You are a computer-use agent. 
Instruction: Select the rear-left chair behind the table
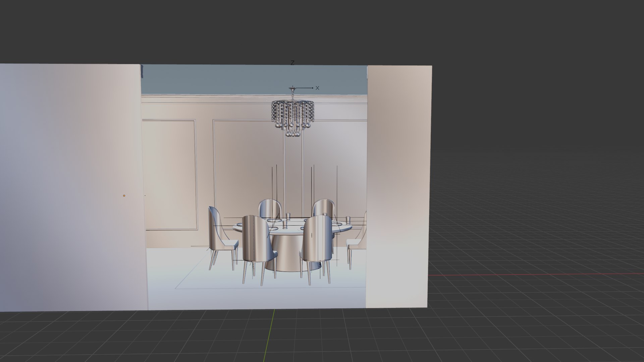coord(270,208)
